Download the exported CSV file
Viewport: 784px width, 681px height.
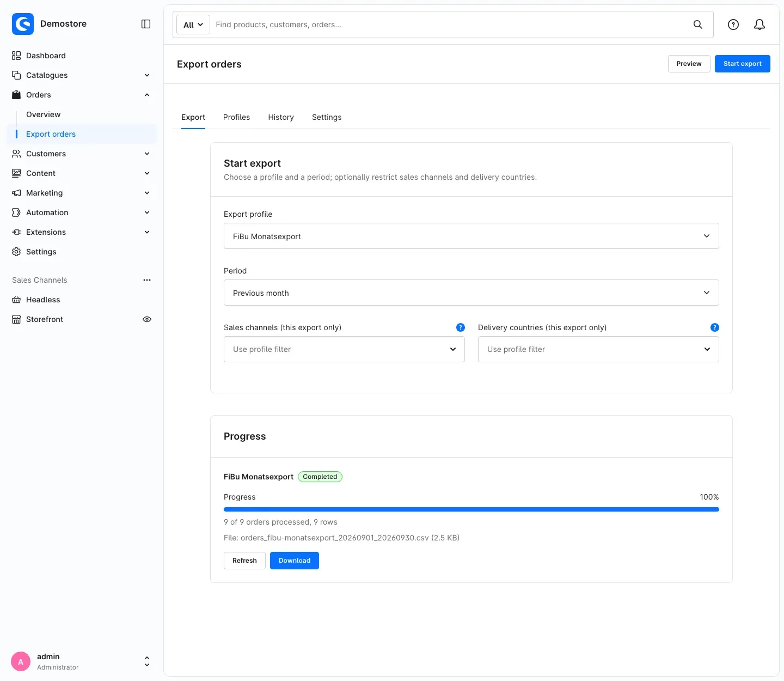(295, 561)
